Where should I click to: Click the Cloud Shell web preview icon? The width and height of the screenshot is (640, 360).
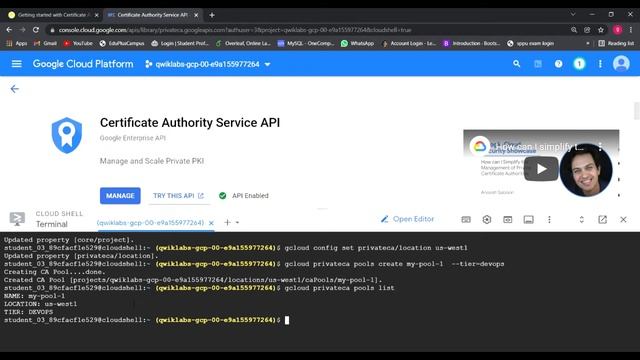click(507, 220)
